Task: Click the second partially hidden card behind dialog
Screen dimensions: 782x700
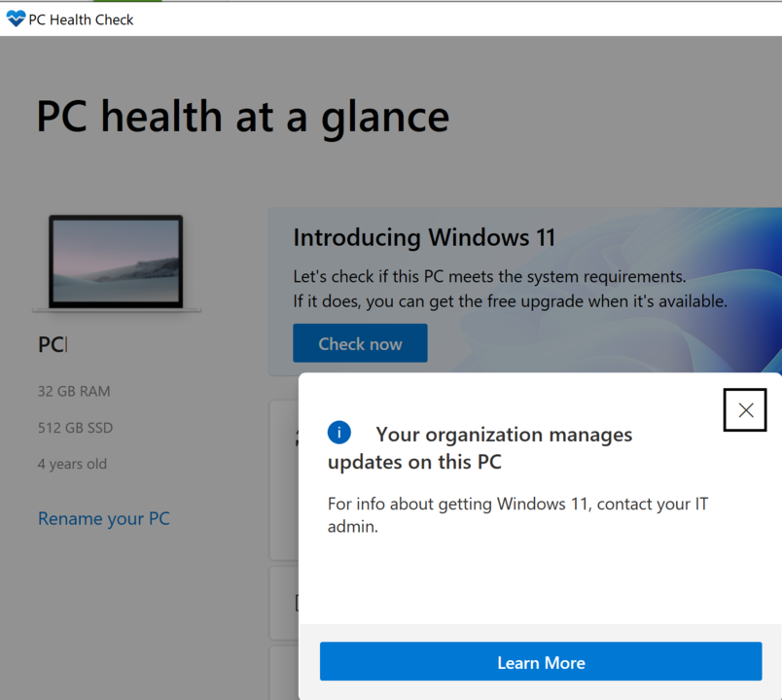Action: (x=284, y=603)
